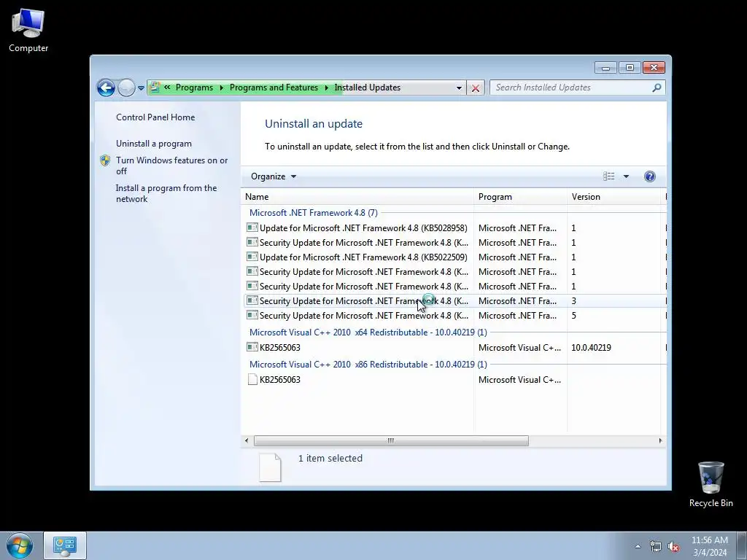Image resolution: width=747 pixels, height=560 pixels.
Task: Expand the hidden breadcrumb chevrons before Programs
Action: [167, 87]
